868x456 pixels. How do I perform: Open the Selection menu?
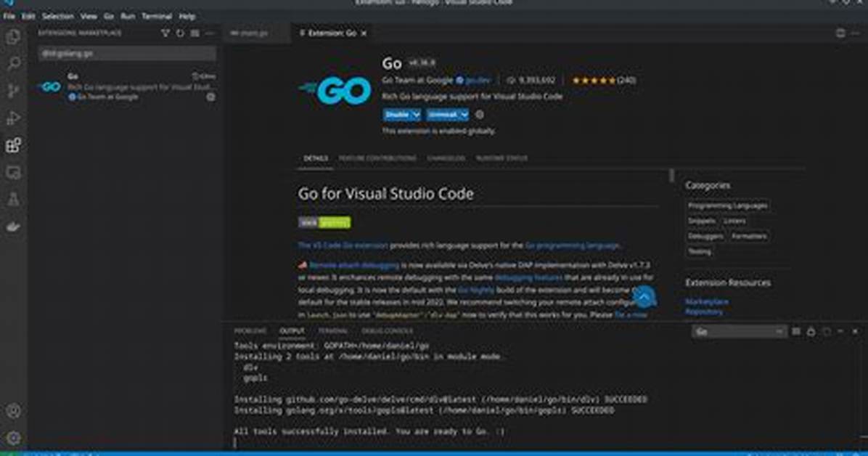click(58, 17)
